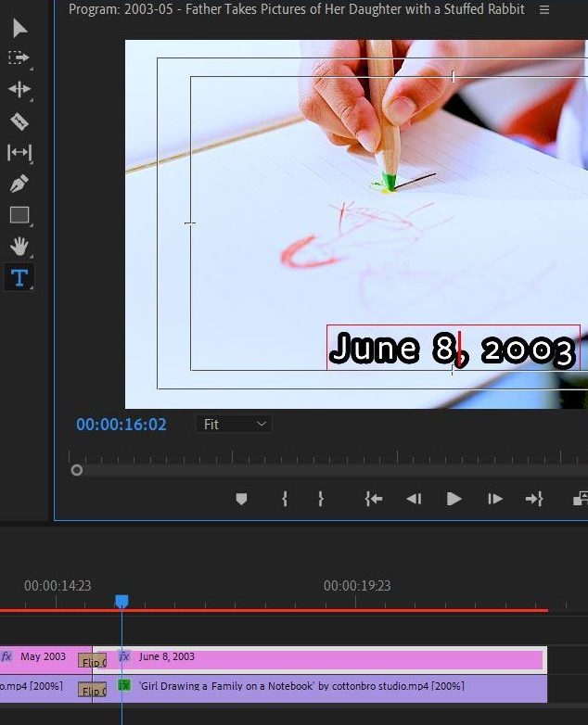Select the Track Select Forward tool
The height and width of the screenshot is (725, 588).
click(19, 57)
